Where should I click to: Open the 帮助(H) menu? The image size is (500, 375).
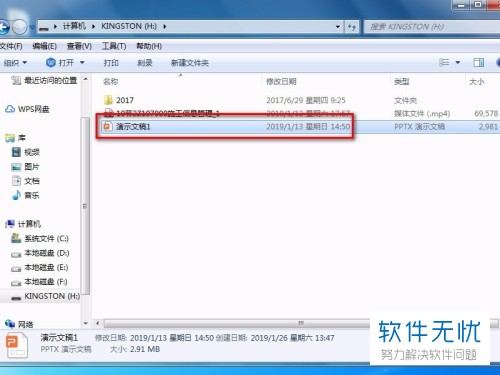point(149,46)
